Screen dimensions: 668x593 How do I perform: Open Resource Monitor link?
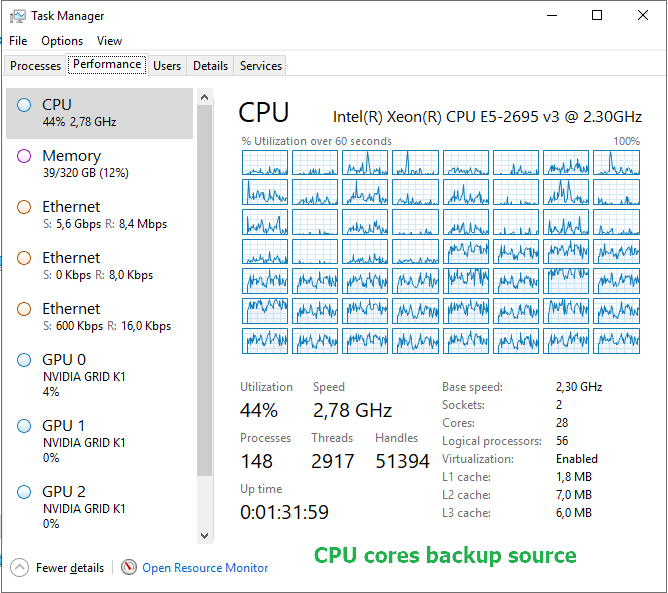(205, 568)
